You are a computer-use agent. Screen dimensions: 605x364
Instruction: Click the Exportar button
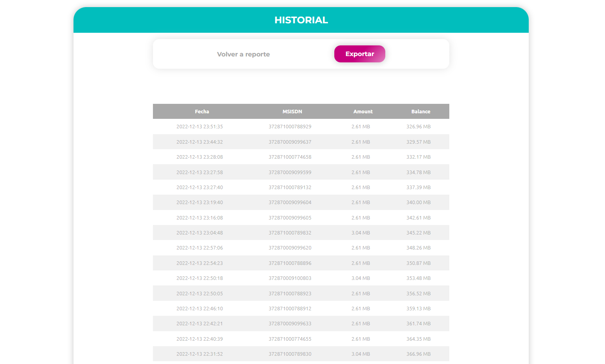pyautogui.click(x=359, y=54)
